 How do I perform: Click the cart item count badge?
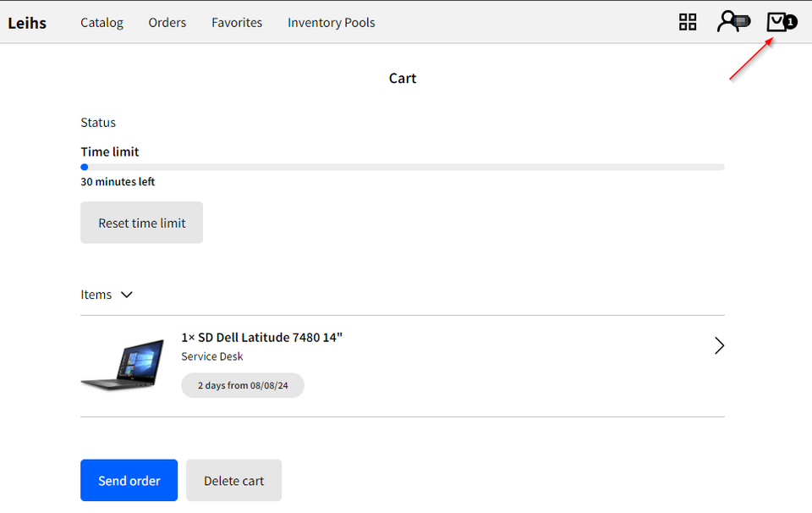tap(791, 22)
